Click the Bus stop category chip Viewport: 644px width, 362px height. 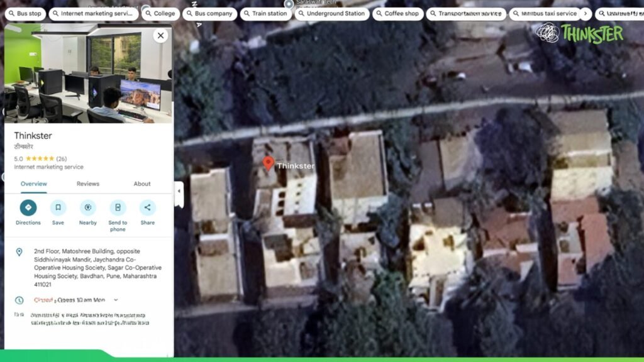pos(25,13)
